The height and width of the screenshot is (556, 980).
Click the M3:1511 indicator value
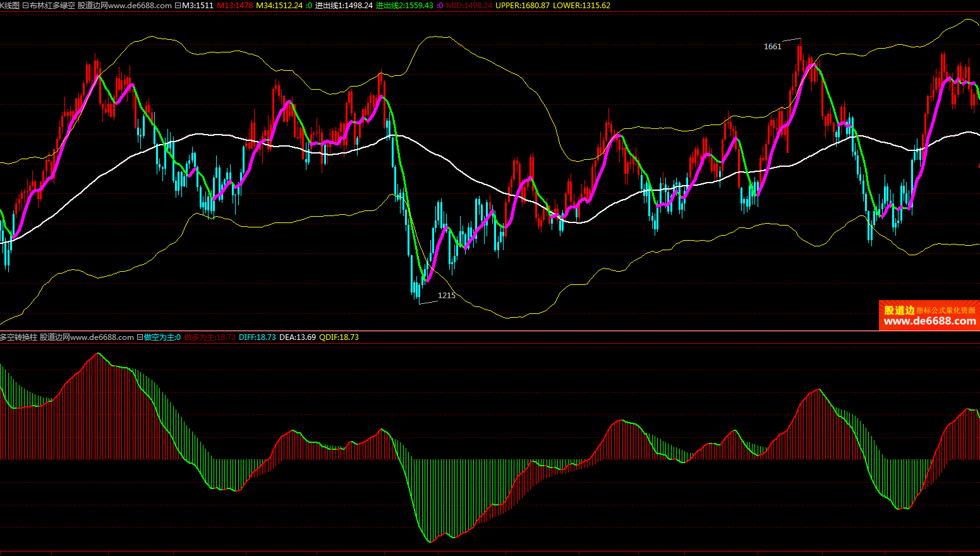tap(197, 6)
